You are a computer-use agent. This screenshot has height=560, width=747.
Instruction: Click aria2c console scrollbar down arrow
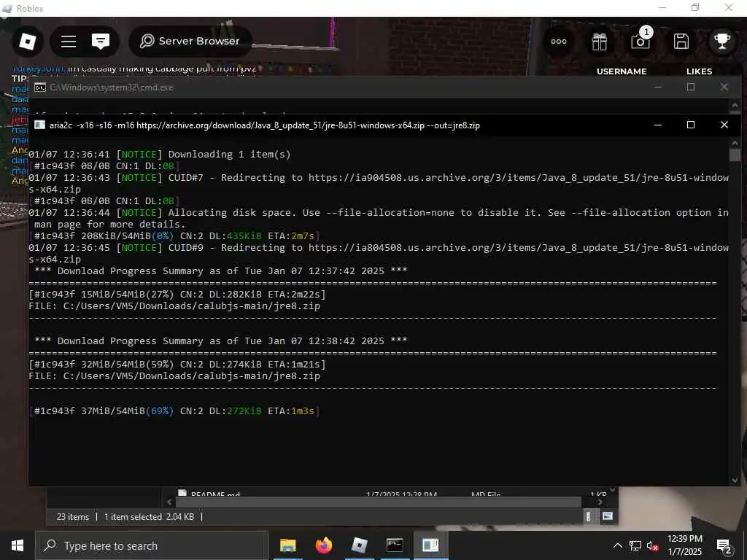(x=734, y=480)
